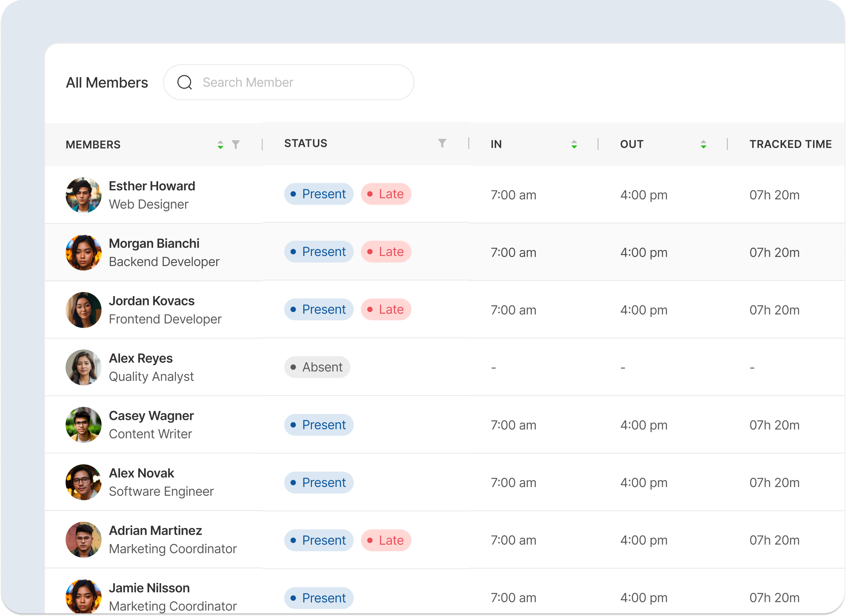Click Jamie Nilsson's Present badge
846x616 pixels.
click(318, 597)
